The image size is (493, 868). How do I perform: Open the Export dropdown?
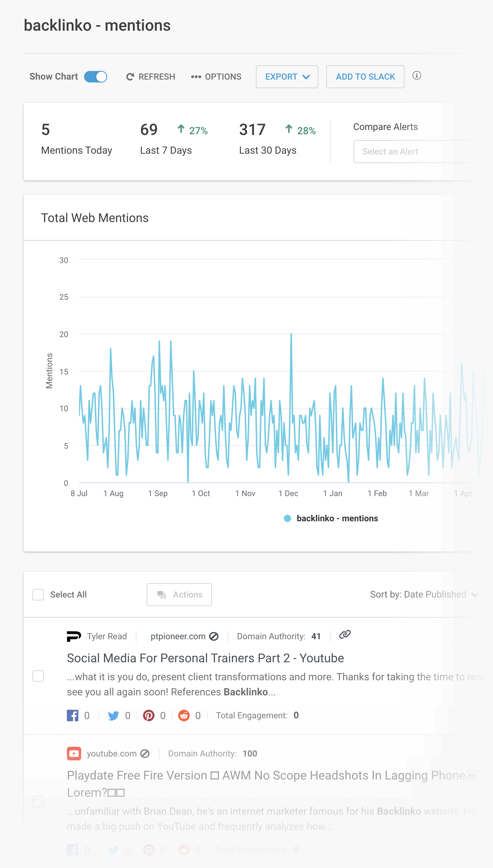pos(287,76)
